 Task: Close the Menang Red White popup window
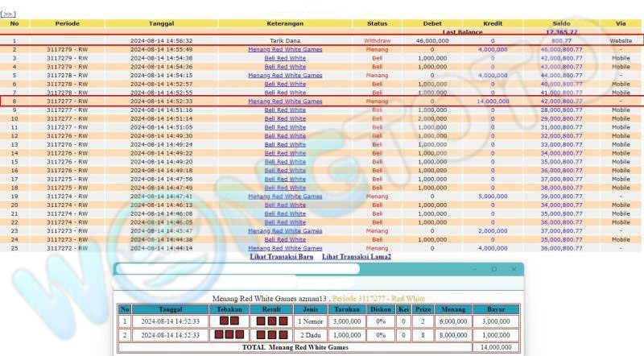point(513,269)
